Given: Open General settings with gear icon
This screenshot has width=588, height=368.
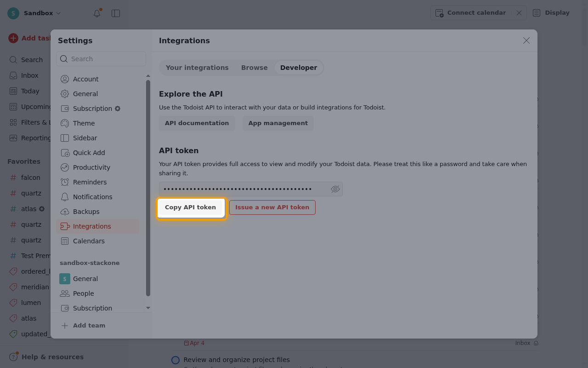Looking at the screenshot, I should pos(98,94).
